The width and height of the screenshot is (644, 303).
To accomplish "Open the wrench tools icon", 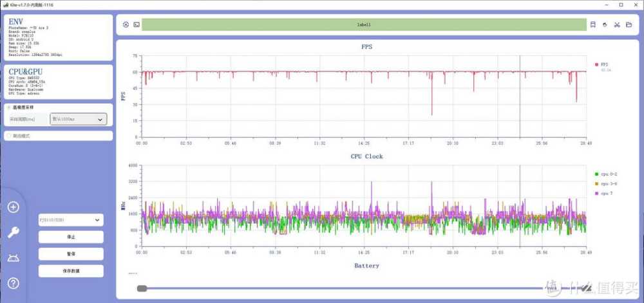I will 14,232.
